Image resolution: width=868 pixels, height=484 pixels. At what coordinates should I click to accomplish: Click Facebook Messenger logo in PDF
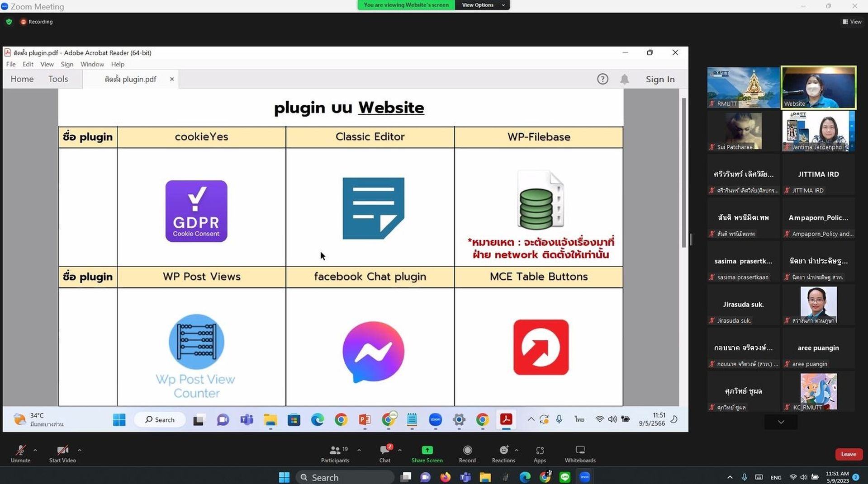[x=373, y=352]
